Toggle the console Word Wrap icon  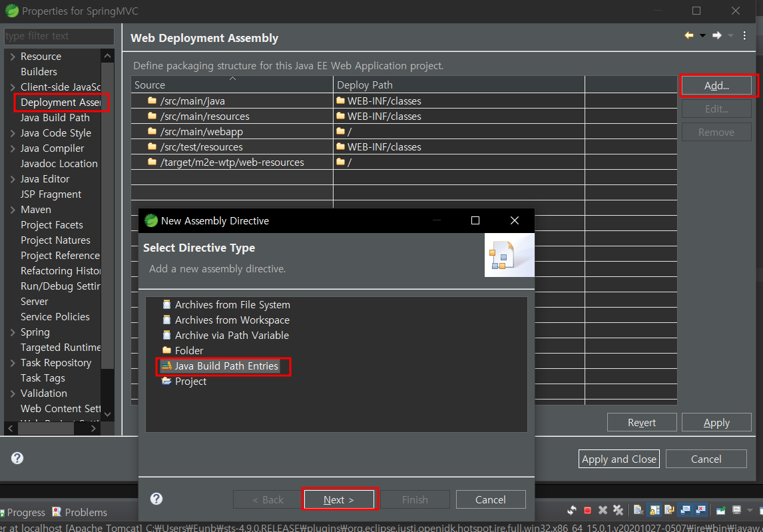670,510
